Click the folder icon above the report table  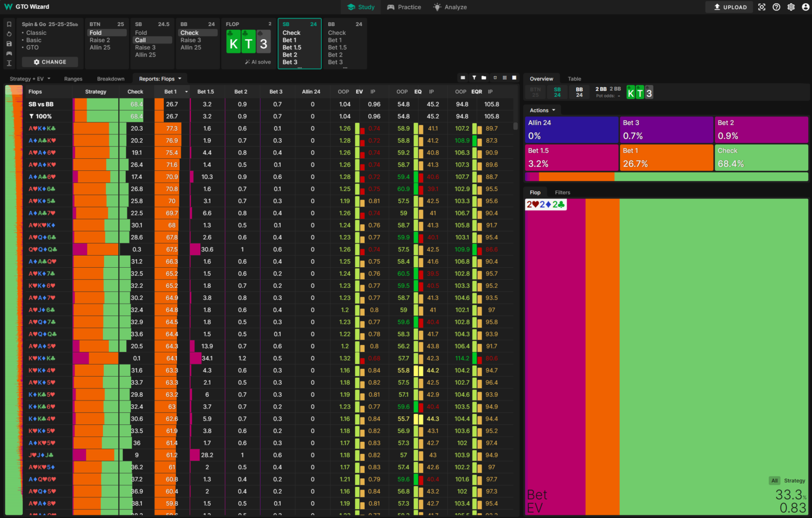point(484,78)
